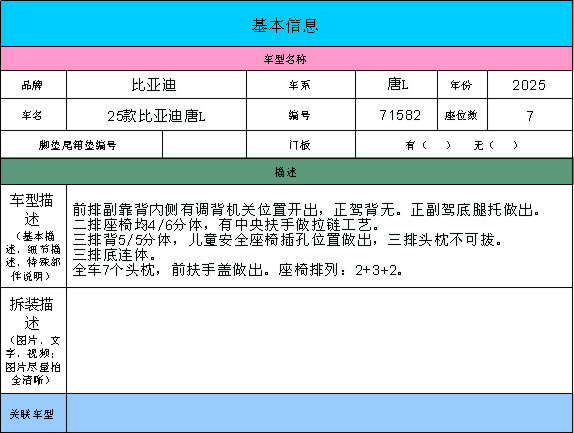Select the 品牌 label cell
The image size is (574, 433).
click(x=33, y=85)
